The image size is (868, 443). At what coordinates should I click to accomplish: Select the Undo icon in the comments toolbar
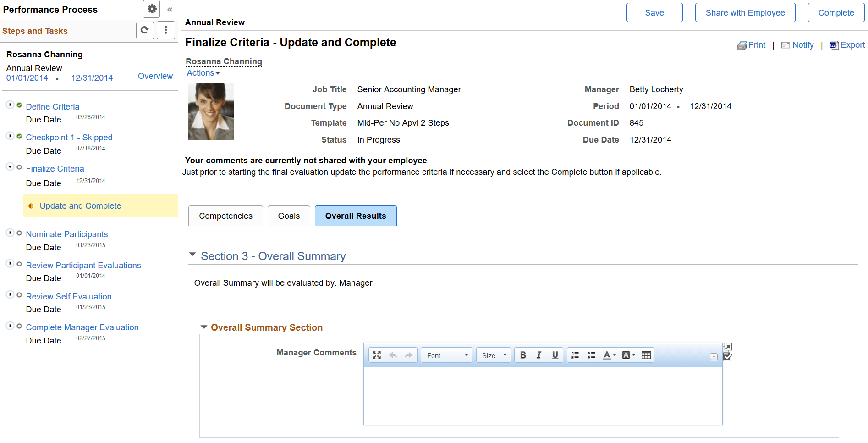(x=393, y=354)
